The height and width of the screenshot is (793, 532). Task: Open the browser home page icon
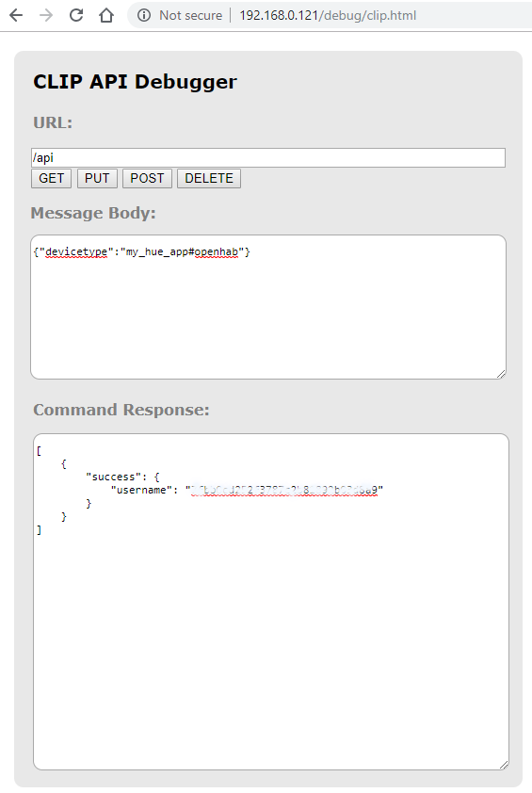point(106,15)
